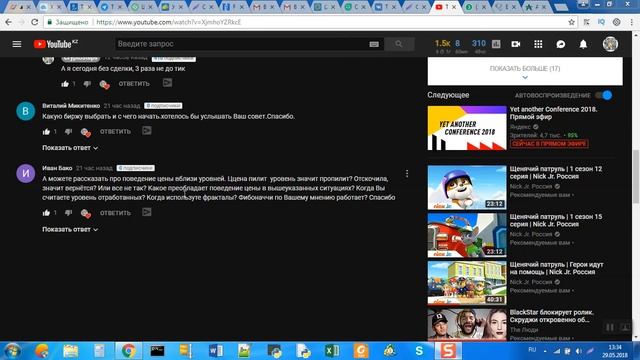Open Щенячий патруль 1 сезон 15 серия thumbnail

tap(467, 235)
